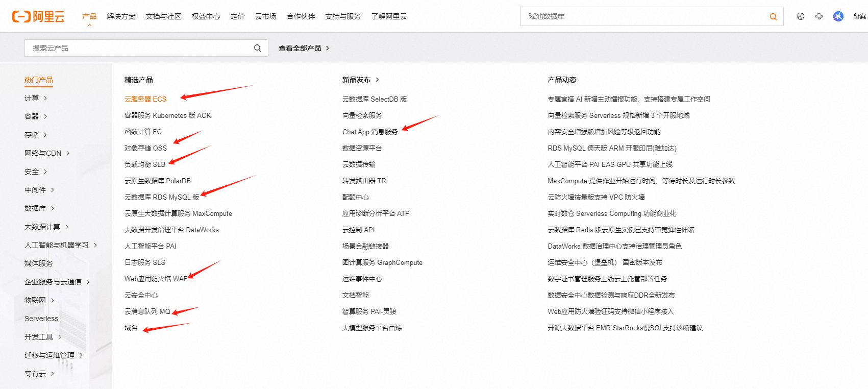This screenshot has width=868, height=389.
Task: Open 容器服务 Kubernetes 版 ACK
Action: (168, 115)
